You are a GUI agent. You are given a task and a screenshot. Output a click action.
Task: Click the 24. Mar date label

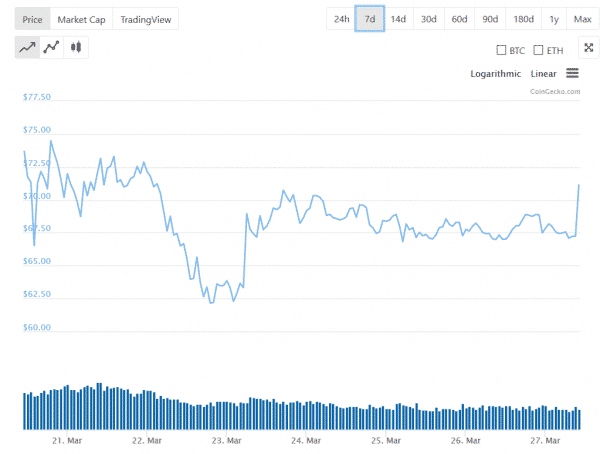point(306,441)
